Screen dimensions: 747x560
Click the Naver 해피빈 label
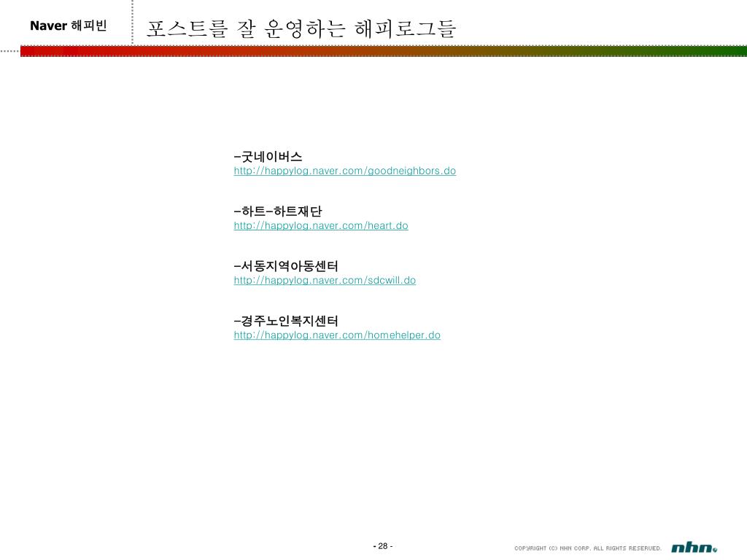(68, 26)
